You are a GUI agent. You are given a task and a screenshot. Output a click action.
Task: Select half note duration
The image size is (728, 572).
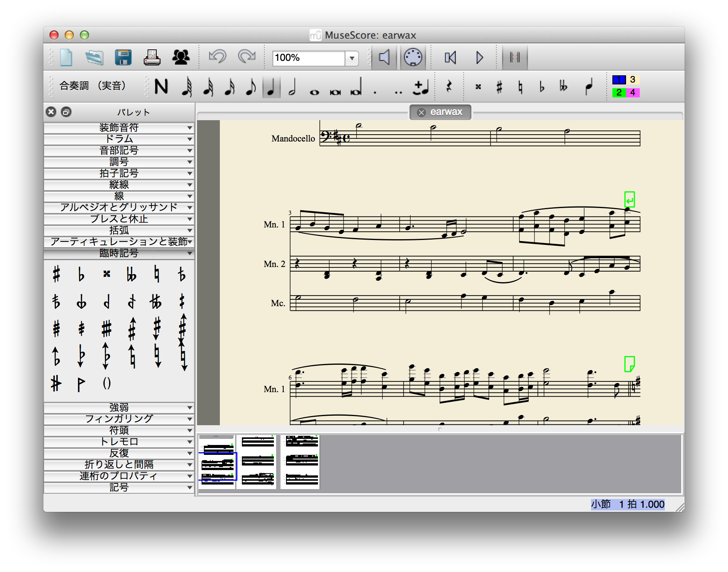292,87
